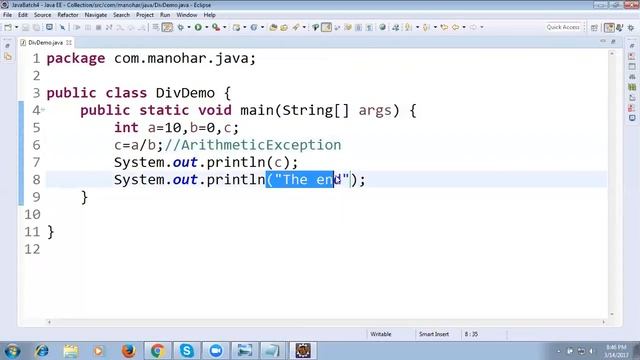
Task: Click the Previous Annotation icon
Action: [426, 27]
